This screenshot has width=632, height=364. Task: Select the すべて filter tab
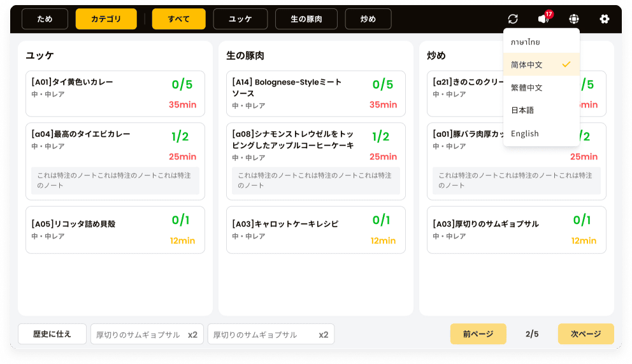[178, 19]
